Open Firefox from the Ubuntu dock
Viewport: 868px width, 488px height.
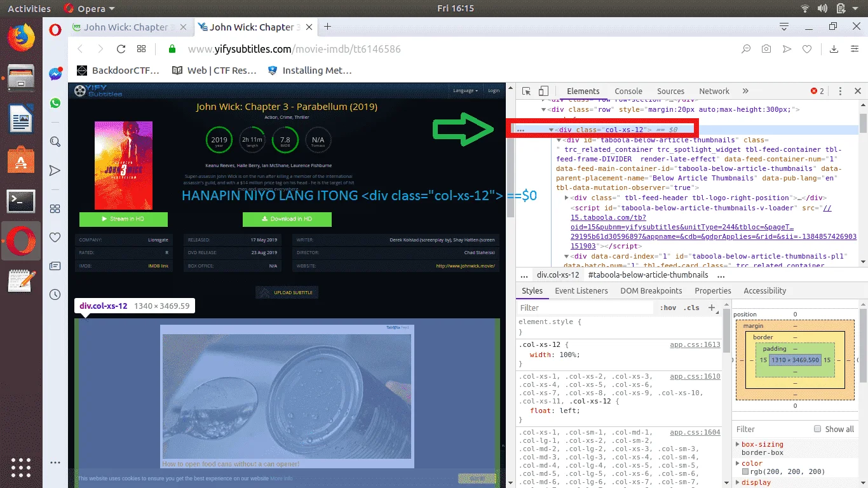pos(20,37)
